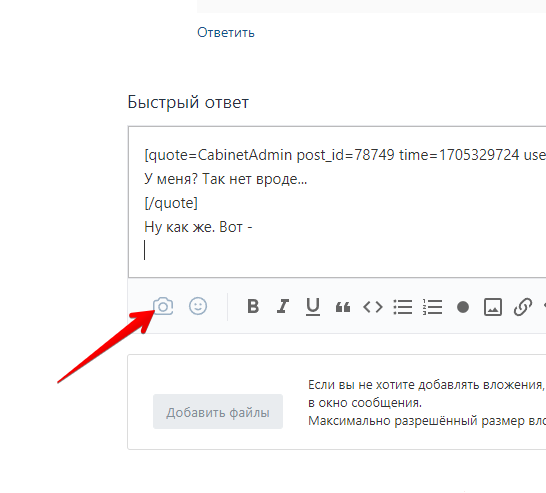The width and height of the screenshot is (546, 493).
Task: Toggle bold formatting
Action: pyautogui.click(x=253, y=307)
